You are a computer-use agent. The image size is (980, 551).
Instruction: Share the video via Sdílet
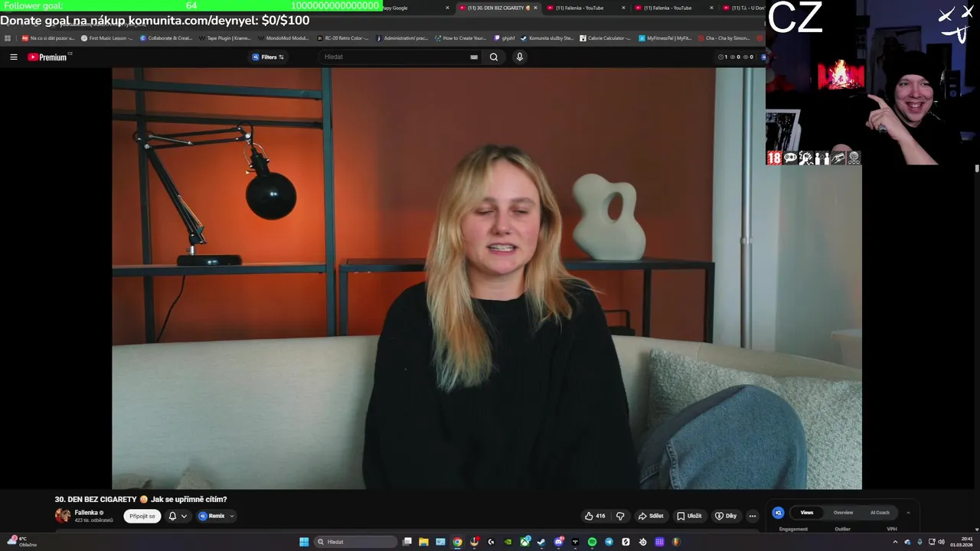[x=651, y=516]
